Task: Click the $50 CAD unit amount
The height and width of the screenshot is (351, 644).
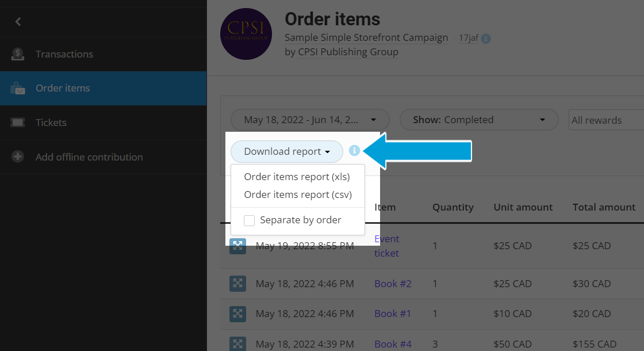Action: click(512, 344)
